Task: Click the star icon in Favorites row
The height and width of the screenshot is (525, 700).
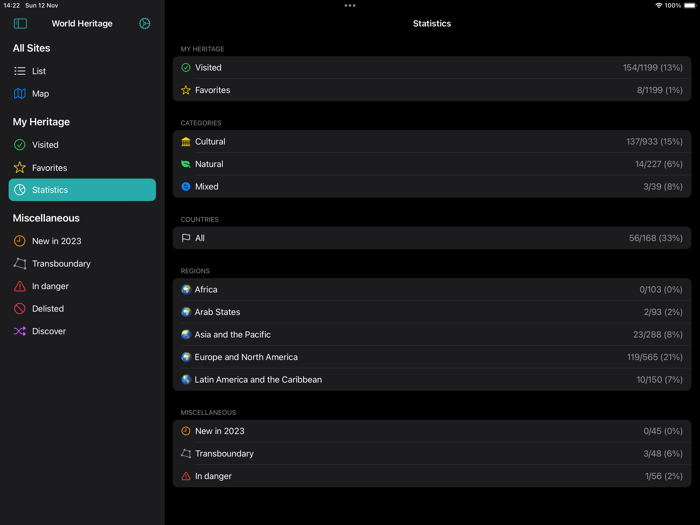Action: (x=186, y=90)
